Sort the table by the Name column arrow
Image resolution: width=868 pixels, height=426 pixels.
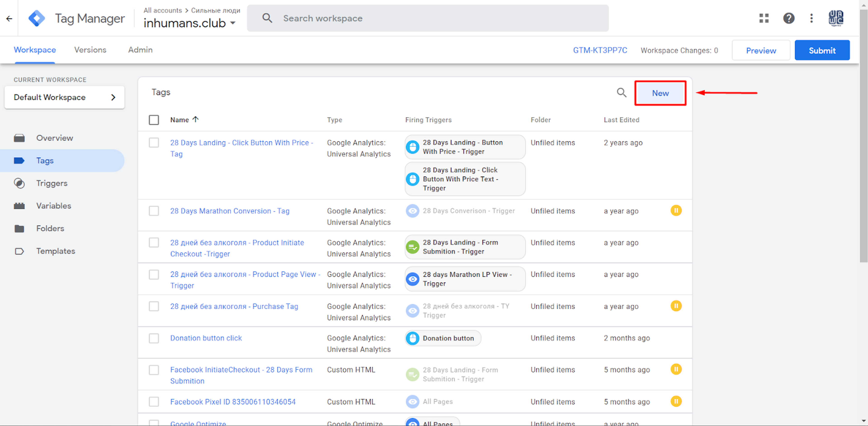[x=196, y=119]
